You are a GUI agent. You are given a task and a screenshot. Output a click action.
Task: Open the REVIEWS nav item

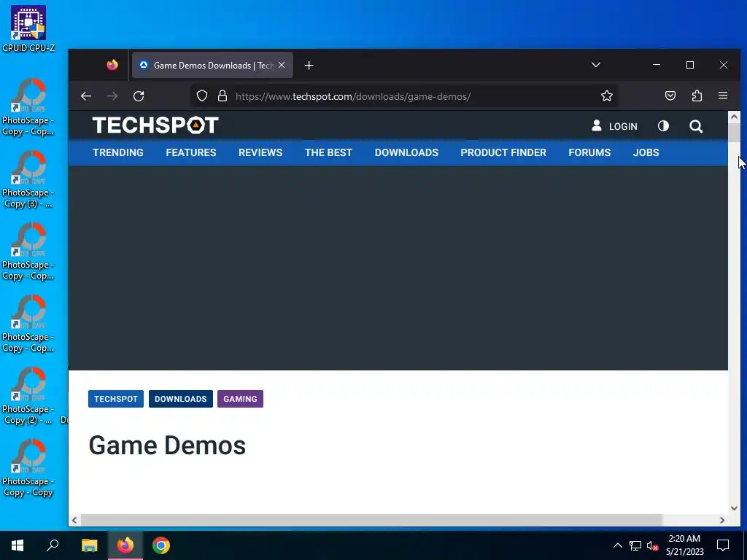pyautogui.click(x=260, y=152)
